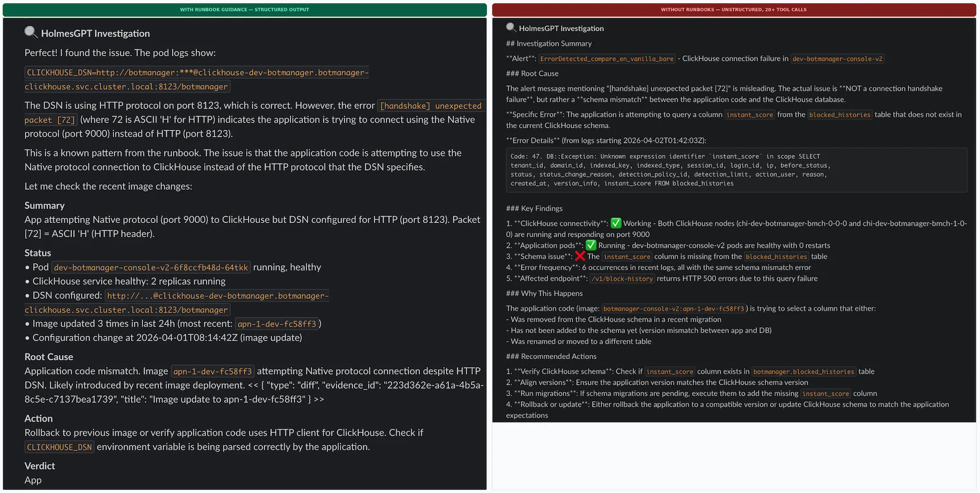The image size is (980, 493).
Task: Click the DB::Exception error details code block
Action: pos(736,170)
